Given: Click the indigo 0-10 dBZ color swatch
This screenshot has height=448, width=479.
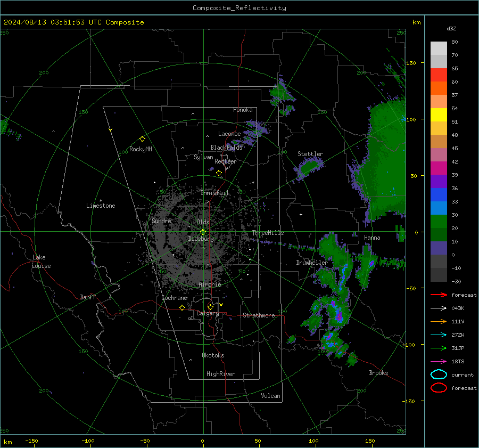Looking at the screenshot, I should pos(439,248).
